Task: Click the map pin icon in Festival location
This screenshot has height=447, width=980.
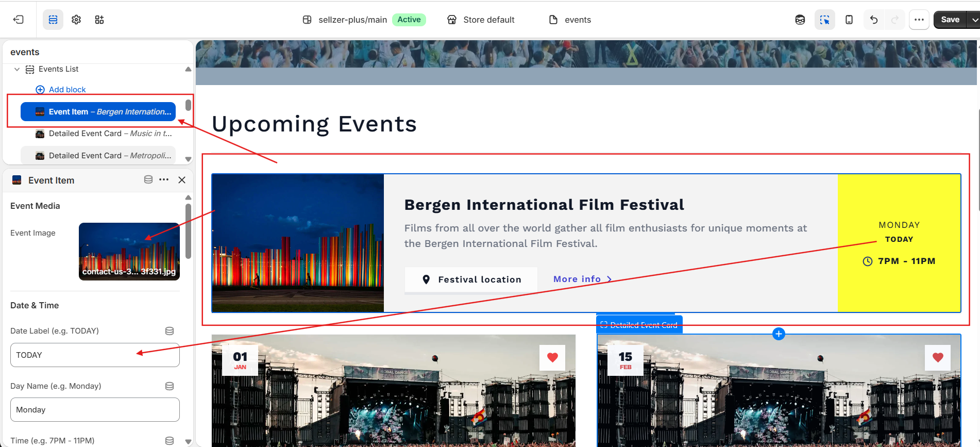Action: pos(426,279)
